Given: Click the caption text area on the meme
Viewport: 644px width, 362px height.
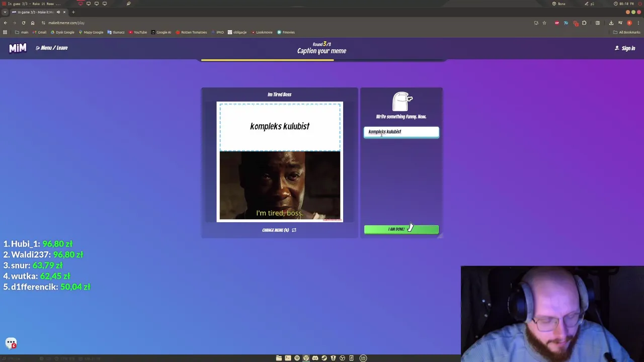Looking at the screenshot, I should (x=280, y=127).
